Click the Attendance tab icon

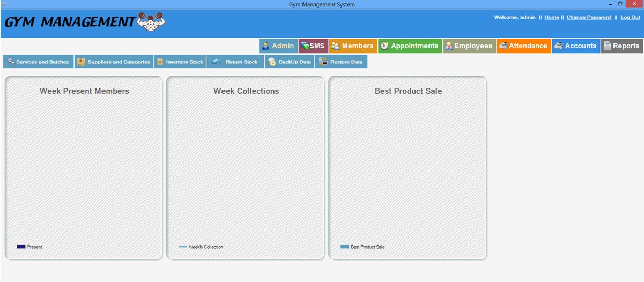503,46
